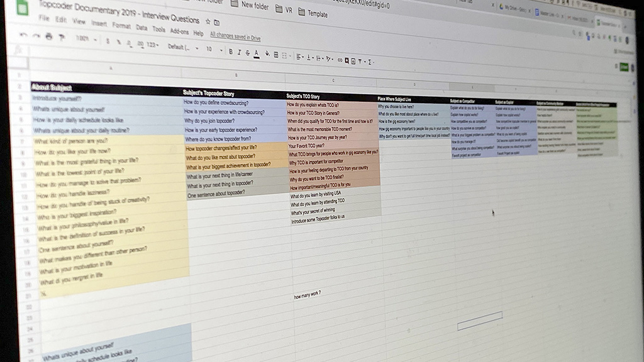
Task: Decrease decimal places
Action: pyautogui.click(x=130, y=43)
